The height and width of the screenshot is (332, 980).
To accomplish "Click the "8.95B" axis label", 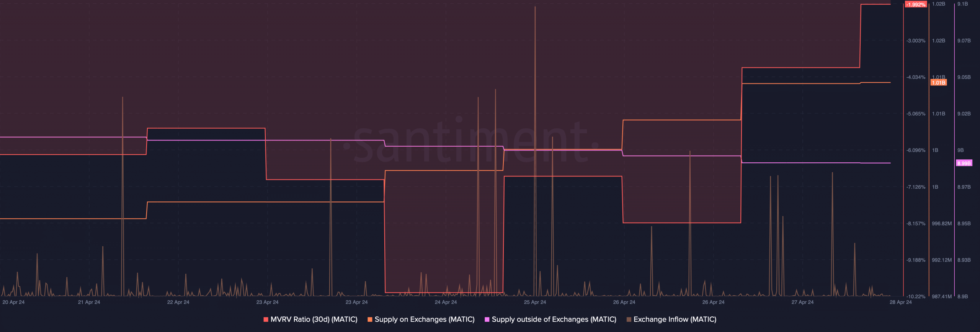I will click(x=964, y=223).
